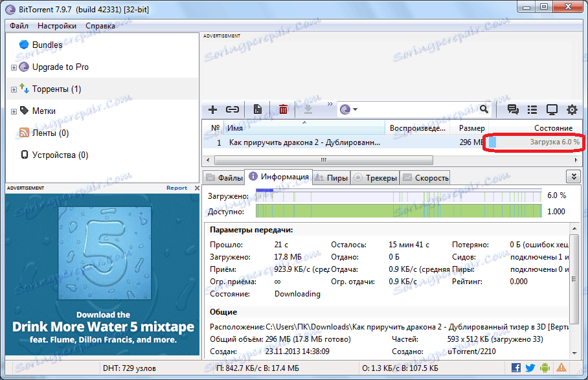The image size is (588, 380).
Task: Click the Report advertisement link
Action: [x=177, y=188]
